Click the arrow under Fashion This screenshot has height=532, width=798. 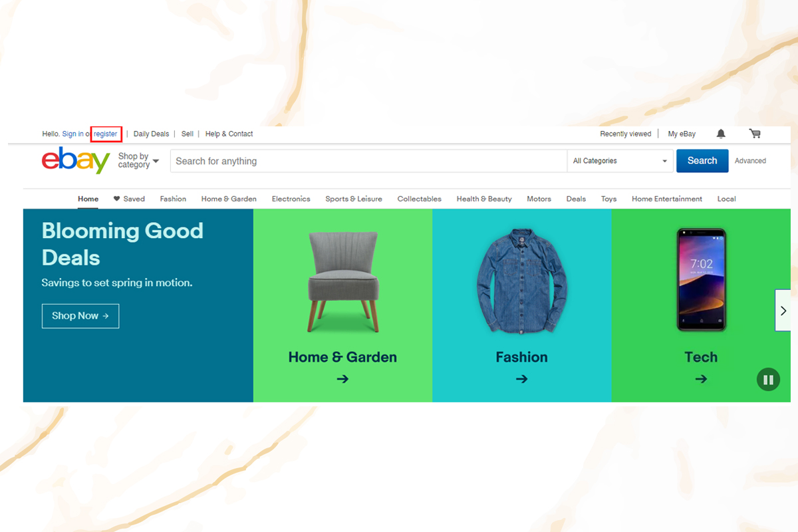click(x=522, y=379)
